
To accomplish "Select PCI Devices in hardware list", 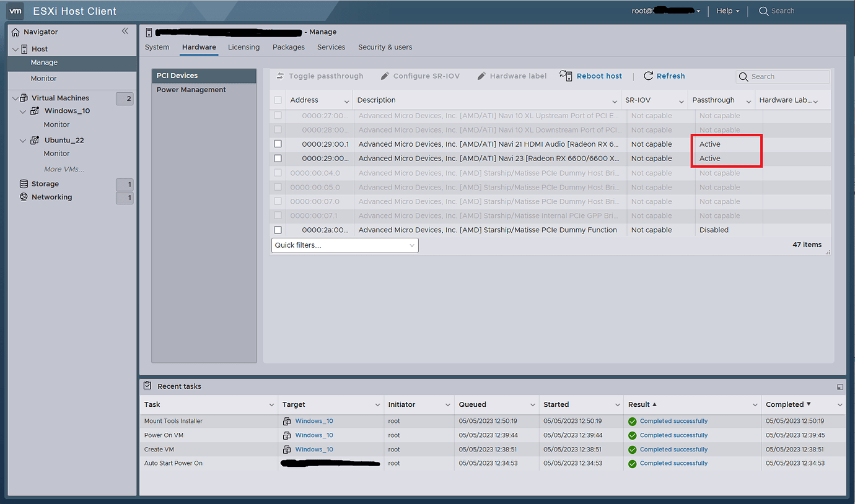I will (204, 76).
